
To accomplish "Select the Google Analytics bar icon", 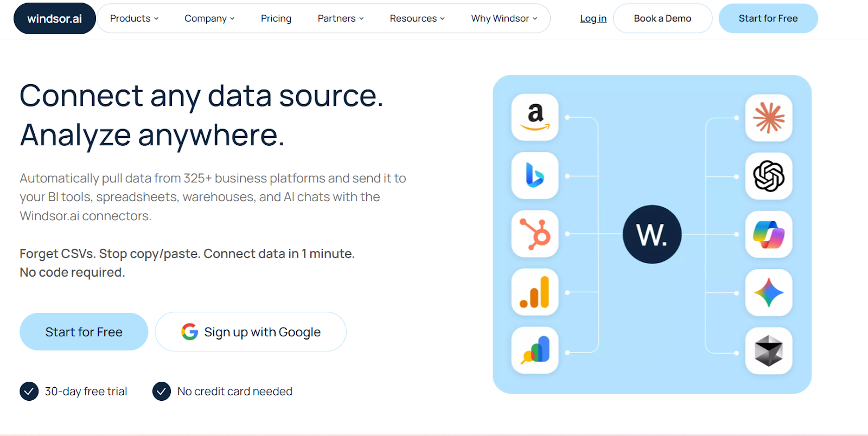I will coord(535,292).
